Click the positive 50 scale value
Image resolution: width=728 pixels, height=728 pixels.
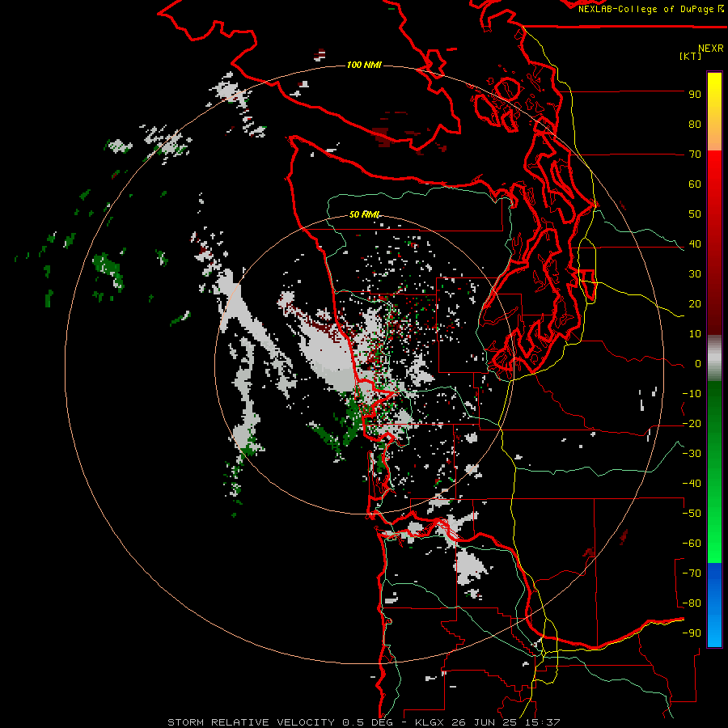[695, 214]
